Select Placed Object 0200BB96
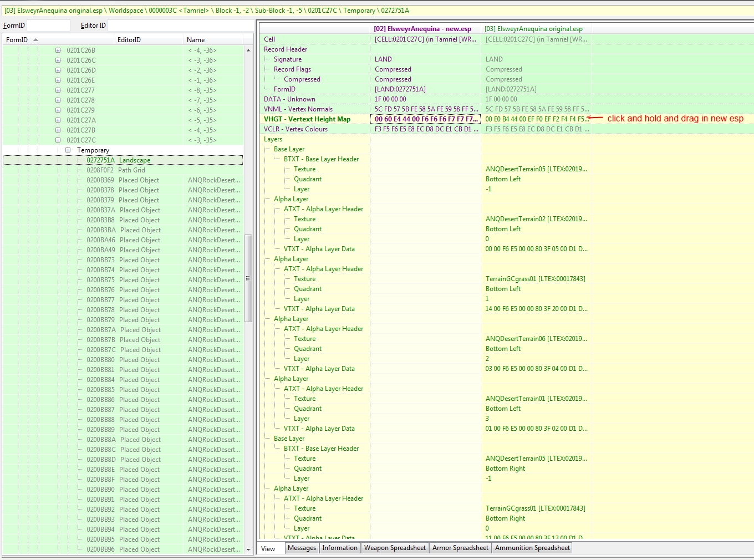The height and width of the screenshot is (560, 754). (x=123, y=549)
